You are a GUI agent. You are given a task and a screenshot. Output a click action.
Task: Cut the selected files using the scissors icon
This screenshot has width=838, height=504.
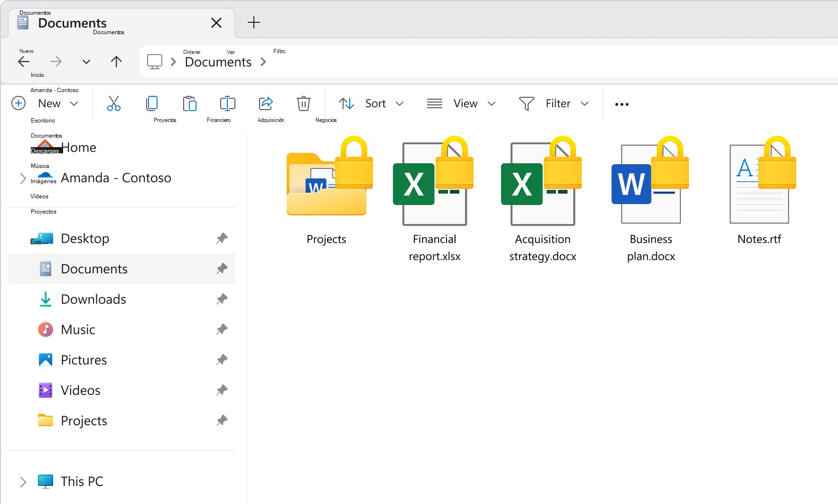click(x=114, y=103)
